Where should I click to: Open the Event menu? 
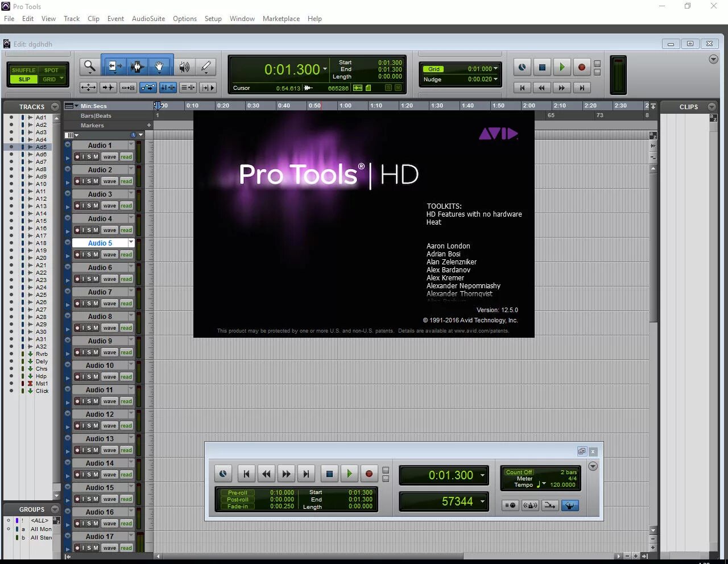(115, 19)
